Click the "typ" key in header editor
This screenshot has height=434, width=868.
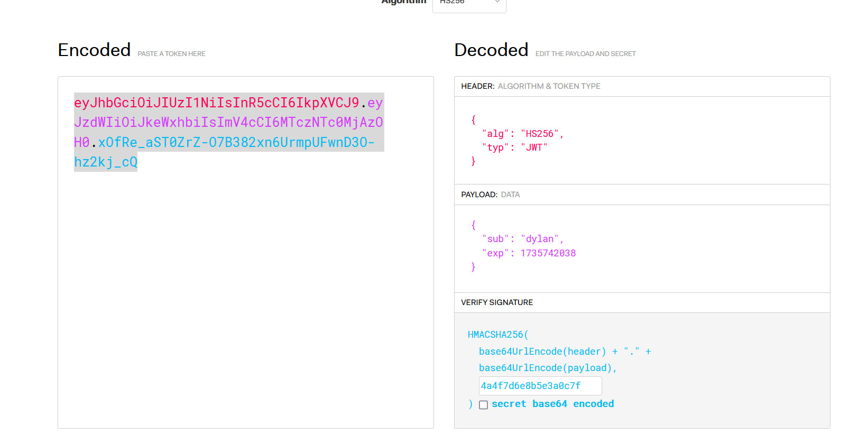(x=495, y=147)
